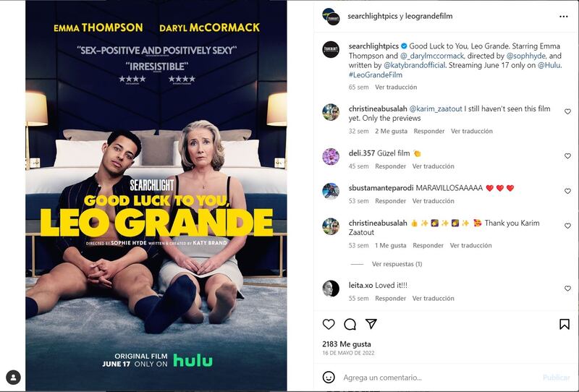Open @Hulu mention link
This screenshot has height=392, width=579.
549,65
